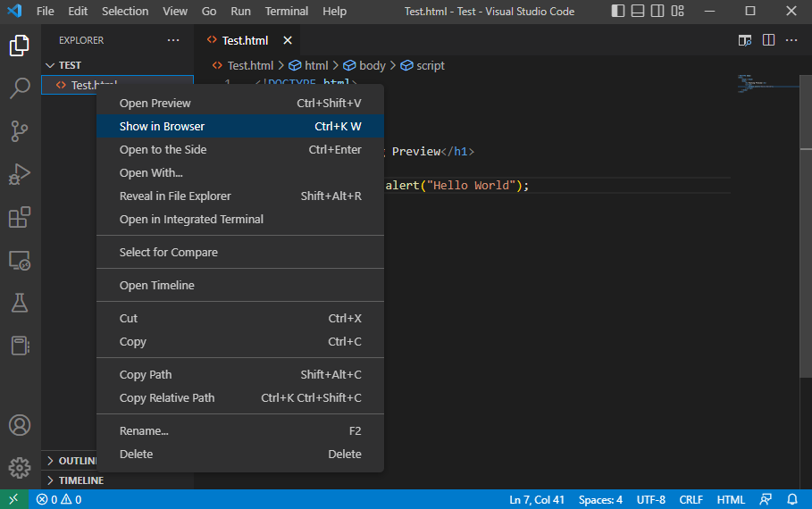Open the body breadcrumb dropdown
This screenshot has width=812, height=509.
364,66
